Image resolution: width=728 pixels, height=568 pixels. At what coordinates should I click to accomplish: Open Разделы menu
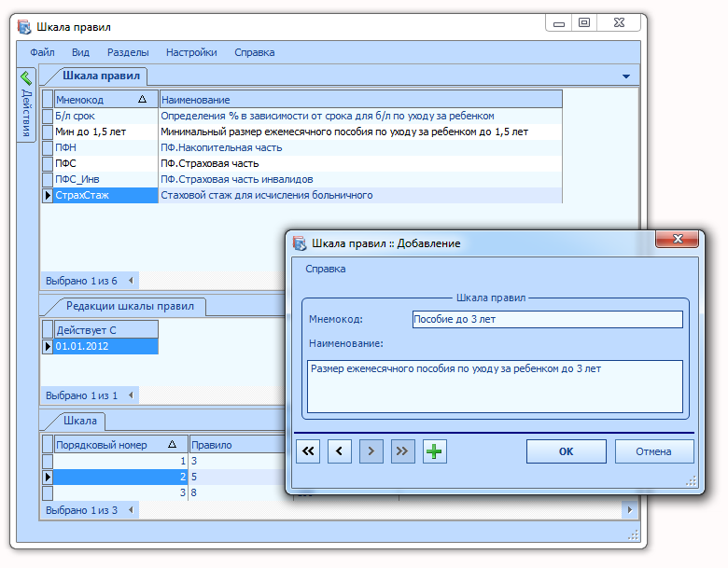[128, 52]
